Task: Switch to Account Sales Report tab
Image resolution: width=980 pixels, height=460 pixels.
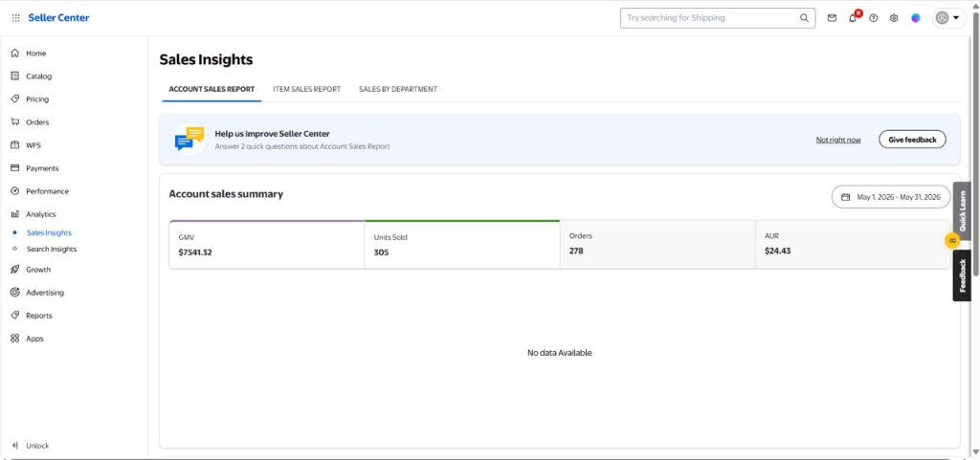Action: [x=212, y=89]
